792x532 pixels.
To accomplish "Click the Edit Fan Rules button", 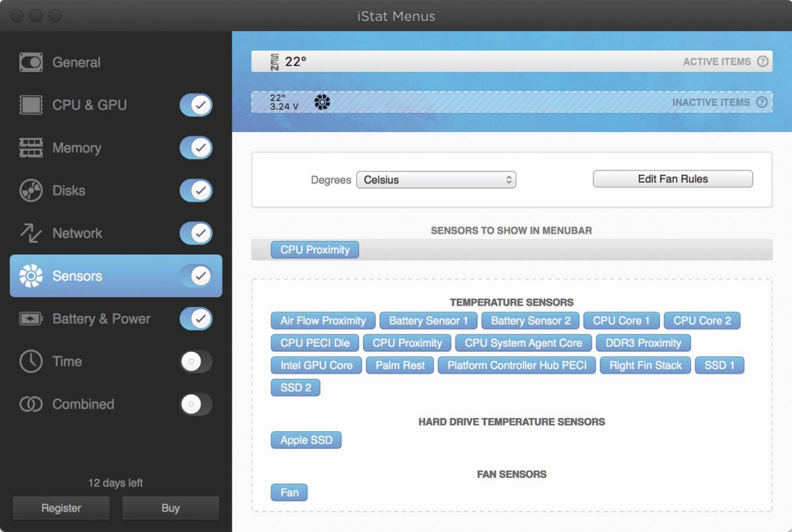I will tap(673, 179).
